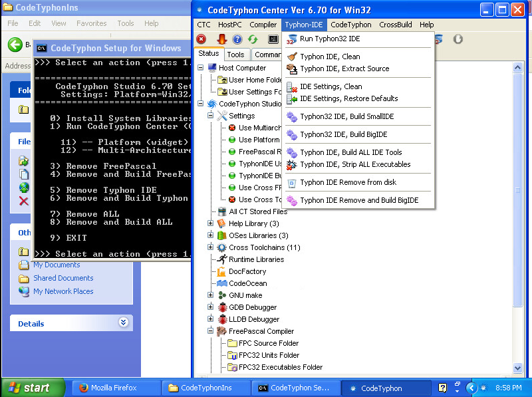This screenshot has height=397, width=532.
Task: Expand the Help Library (3) node
Action: [211, 223]
